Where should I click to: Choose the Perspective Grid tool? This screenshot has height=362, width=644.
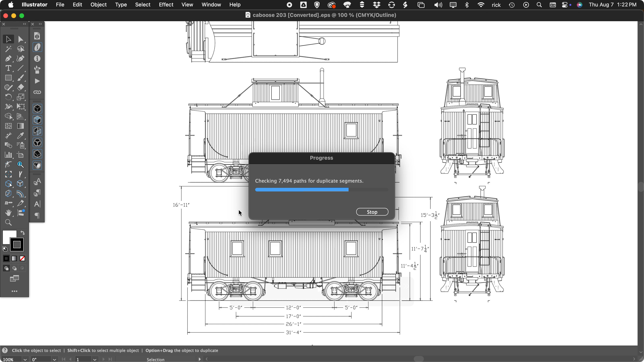coord(21,116)
